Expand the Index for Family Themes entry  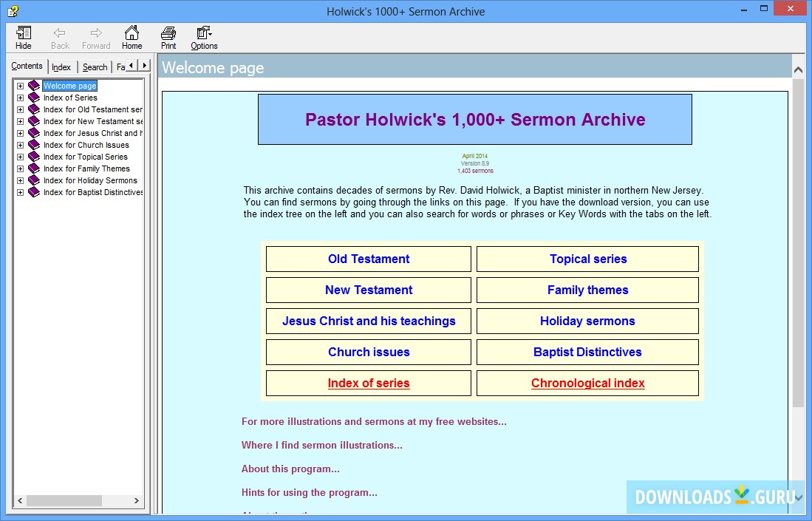(x=19, y=168)
